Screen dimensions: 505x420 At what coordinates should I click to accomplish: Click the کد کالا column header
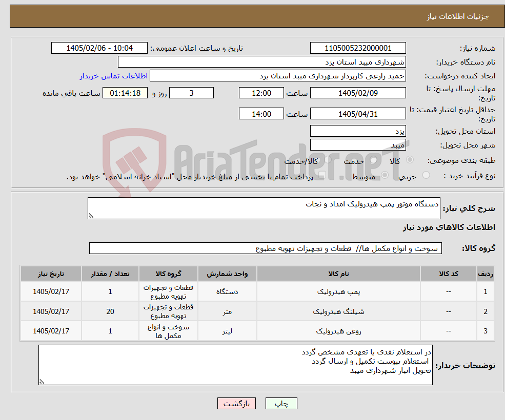[x=449, y=274]
